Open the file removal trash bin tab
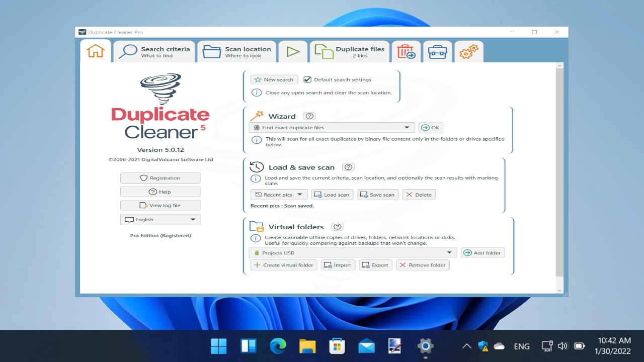The width and height of the screenshot is (644, 362). (406, 51)
